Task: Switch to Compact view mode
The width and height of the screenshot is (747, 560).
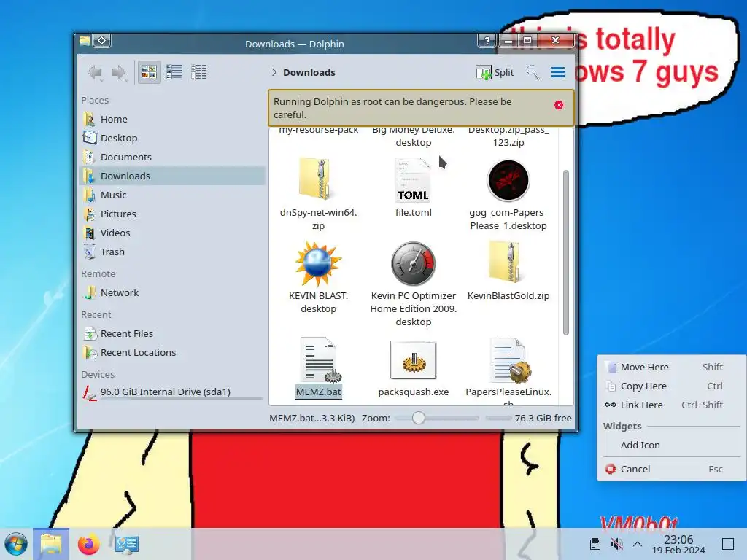Action: (x=174, y=72)
